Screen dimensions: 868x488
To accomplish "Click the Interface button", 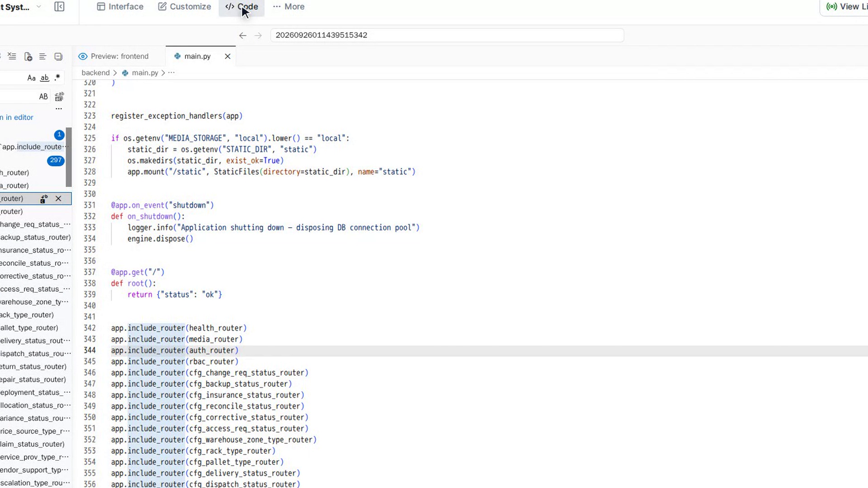I will click(120, 7).
